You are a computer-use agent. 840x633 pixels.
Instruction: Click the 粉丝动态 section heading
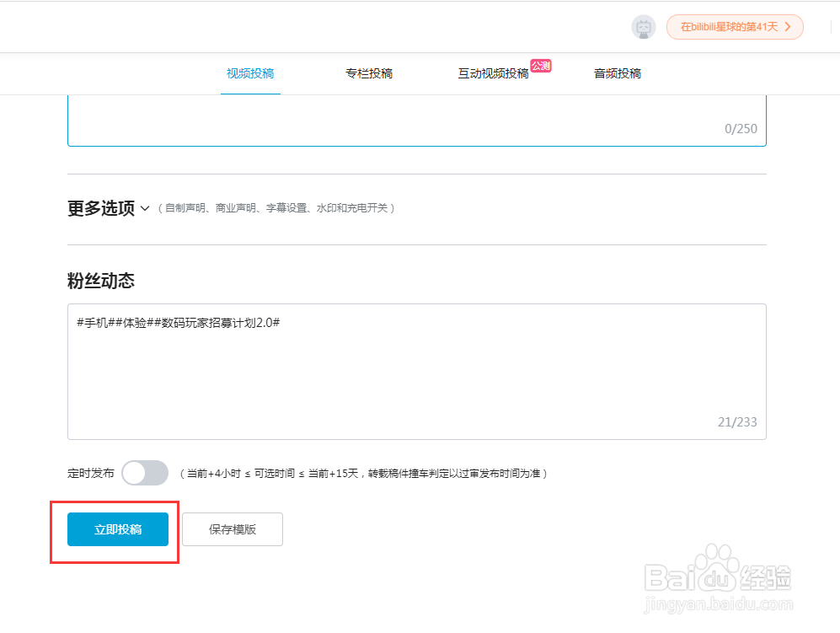point(101,281)
